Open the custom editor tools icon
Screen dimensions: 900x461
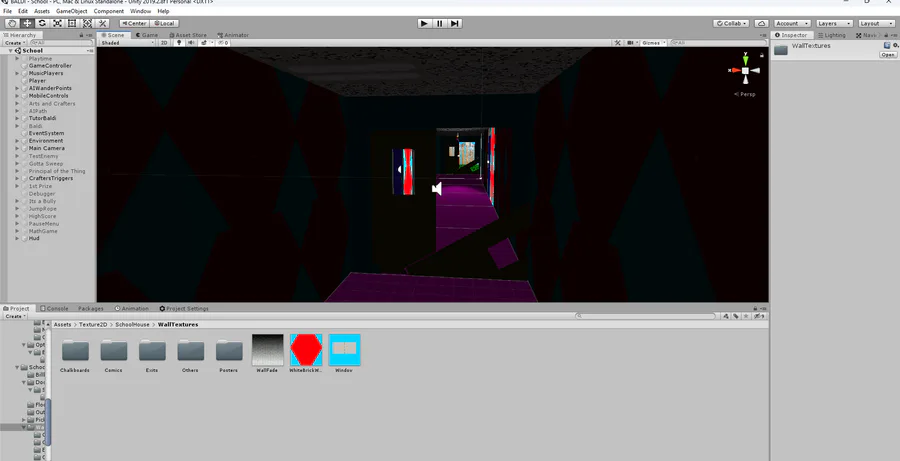tap(103, 24)
